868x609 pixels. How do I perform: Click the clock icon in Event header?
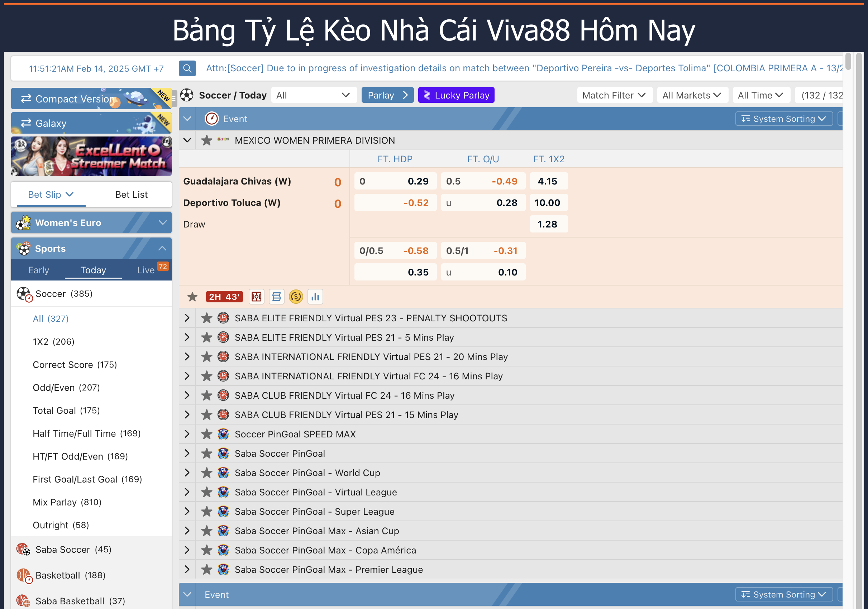click(212, 119)
